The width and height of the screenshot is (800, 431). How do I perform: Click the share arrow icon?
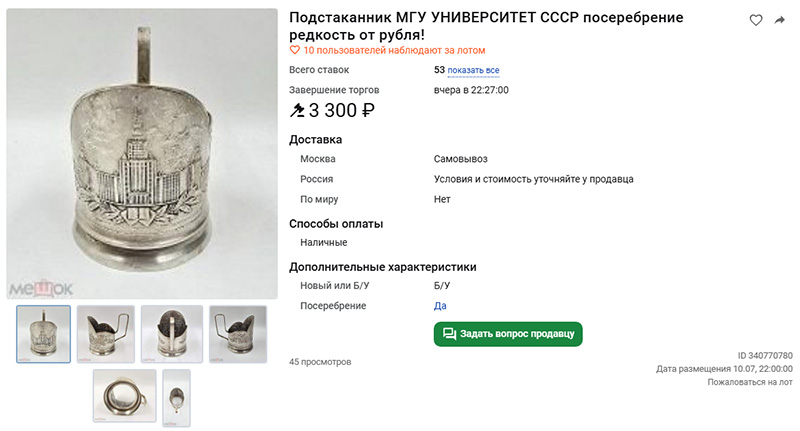tap(780, 20)
